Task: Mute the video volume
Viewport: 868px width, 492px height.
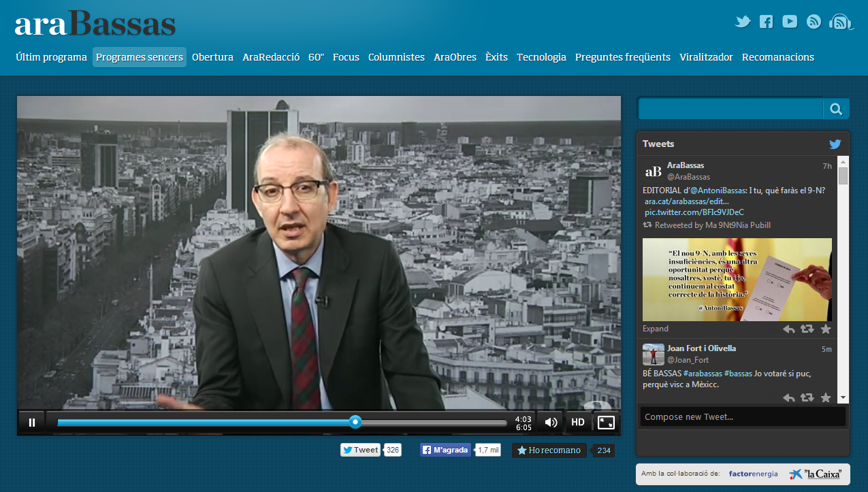Action: pyautogui.click(x=551, y=423)
